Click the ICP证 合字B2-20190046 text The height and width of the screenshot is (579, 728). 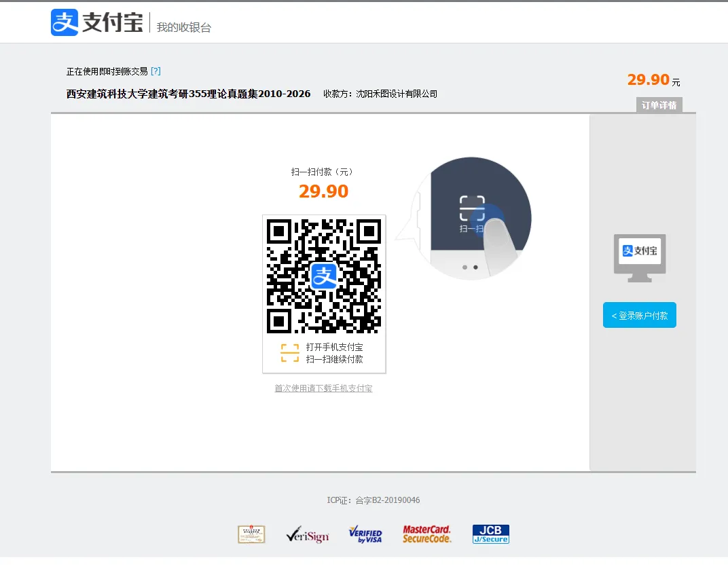point(374,500)
